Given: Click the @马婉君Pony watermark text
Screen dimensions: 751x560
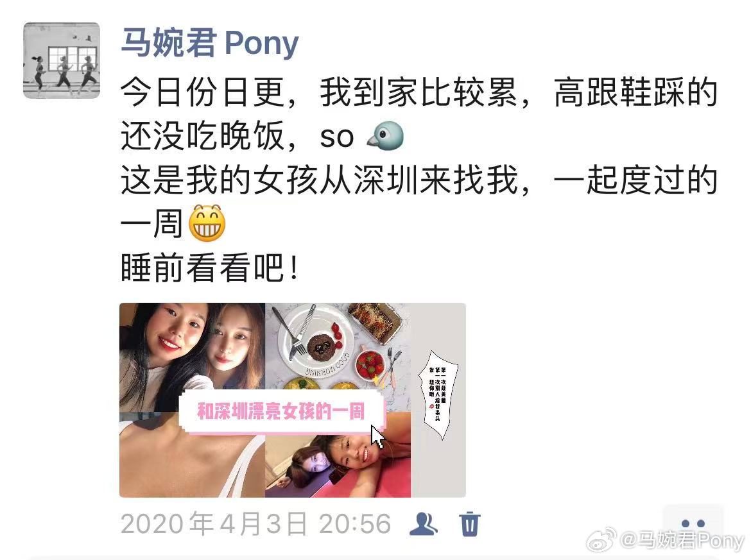Looking at the screenshot, I should click(682, 540).
